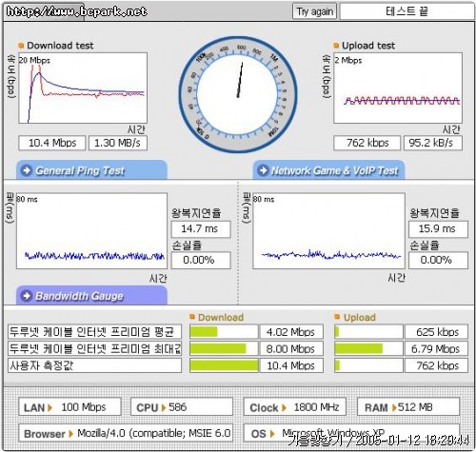
Task: Click the 10.4 Mbps download speed field
Action: [52, 143]
